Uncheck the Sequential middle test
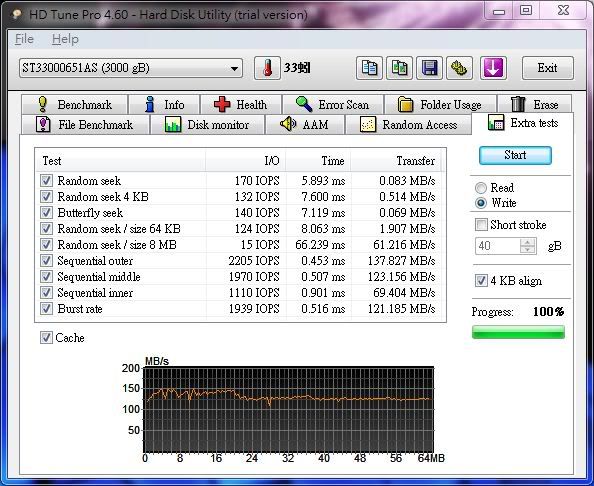 click(x=46, y=277)
